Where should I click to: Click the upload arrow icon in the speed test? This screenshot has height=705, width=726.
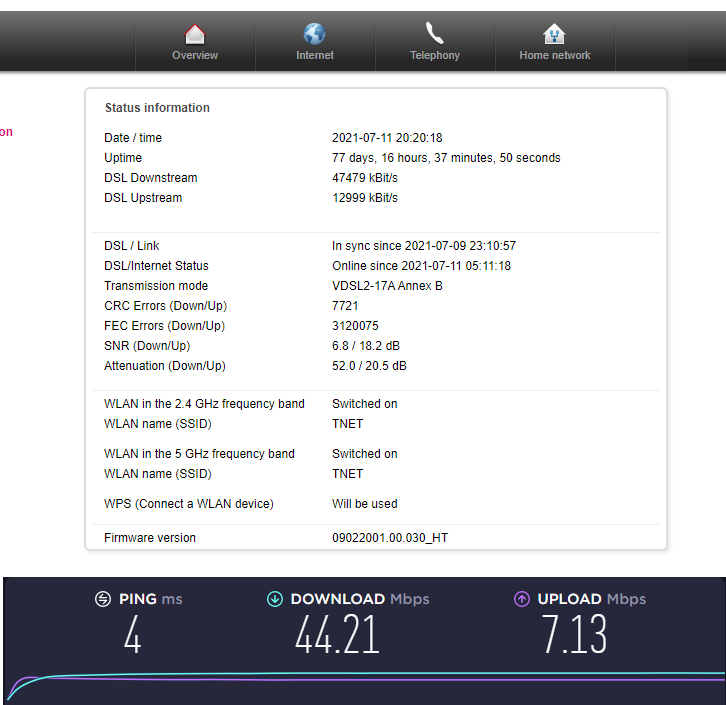pos(522,599)
